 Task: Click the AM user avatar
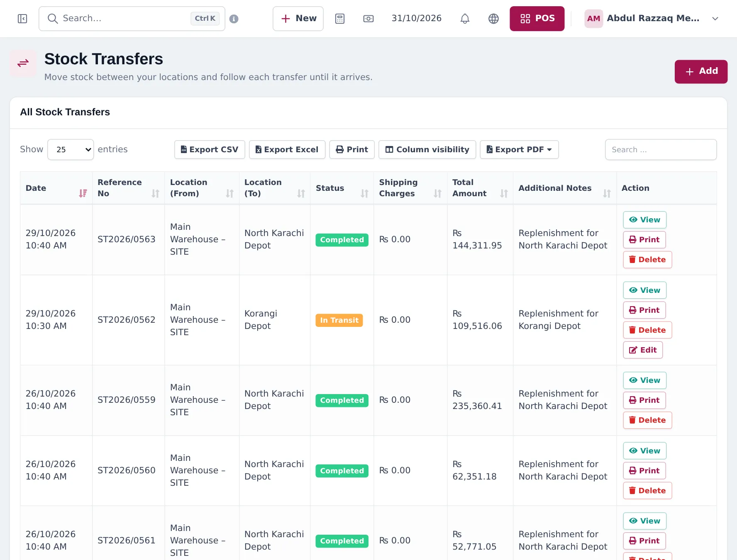tap(593, 19)
